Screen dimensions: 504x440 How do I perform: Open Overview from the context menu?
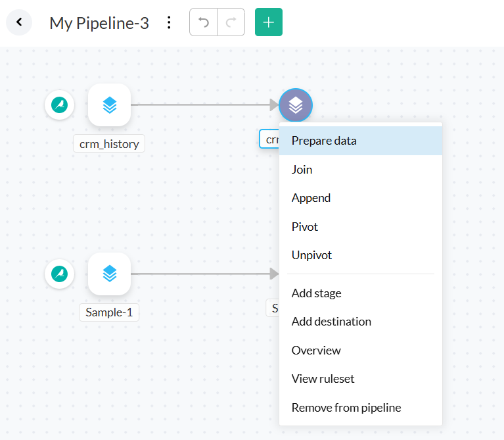[316, 351]
